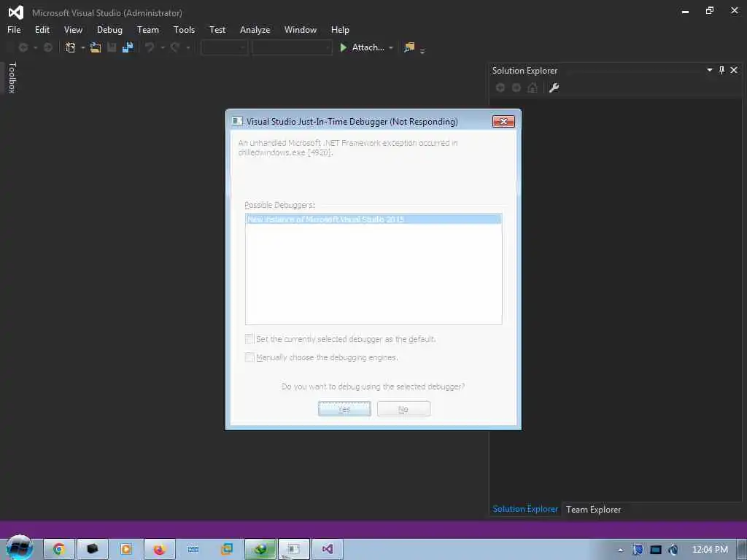Click Yes in the Just-In-Time Debugger dialog

point(344,408)
